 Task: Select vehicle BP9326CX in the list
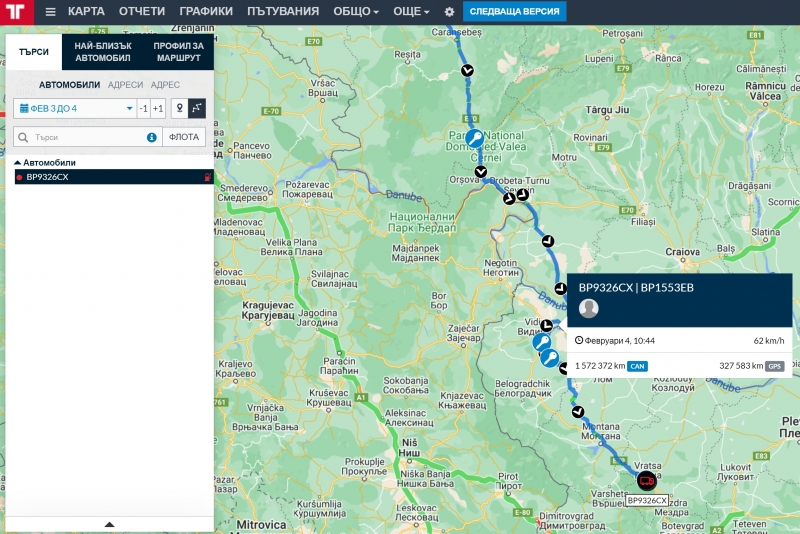[x=114, y=177]
